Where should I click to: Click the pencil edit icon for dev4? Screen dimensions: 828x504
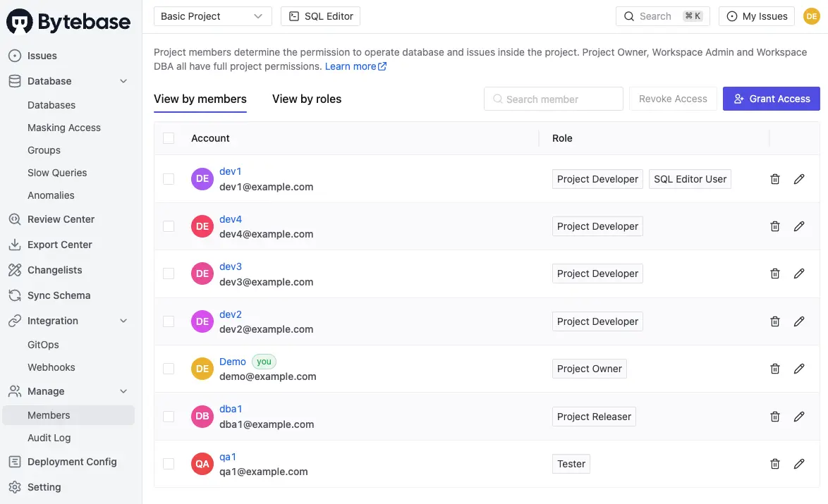[x=799, y=226]
